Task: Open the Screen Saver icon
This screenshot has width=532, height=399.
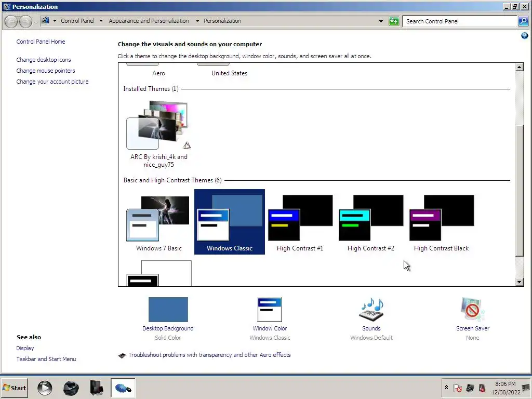Action: point(473,310)
